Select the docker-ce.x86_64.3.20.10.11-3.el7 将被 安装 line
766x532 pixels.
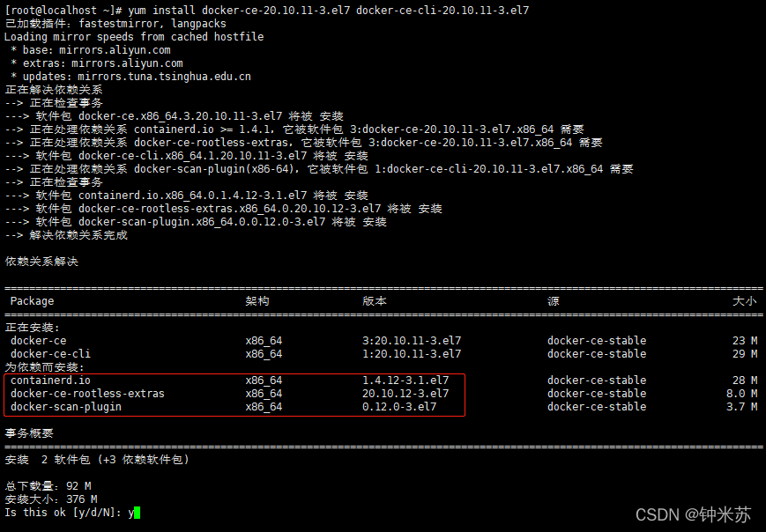point(175,116)
